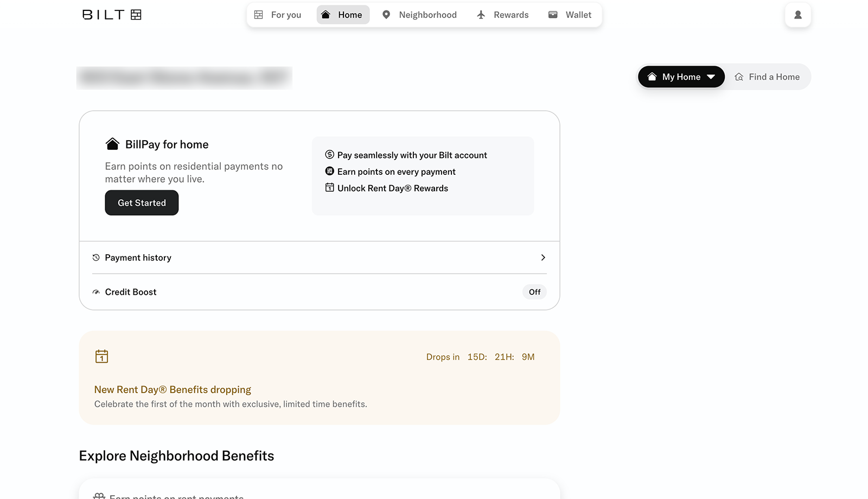Switch to Find a Home
The width and height of the screenshot is (868, 499).
coord(767,77)
